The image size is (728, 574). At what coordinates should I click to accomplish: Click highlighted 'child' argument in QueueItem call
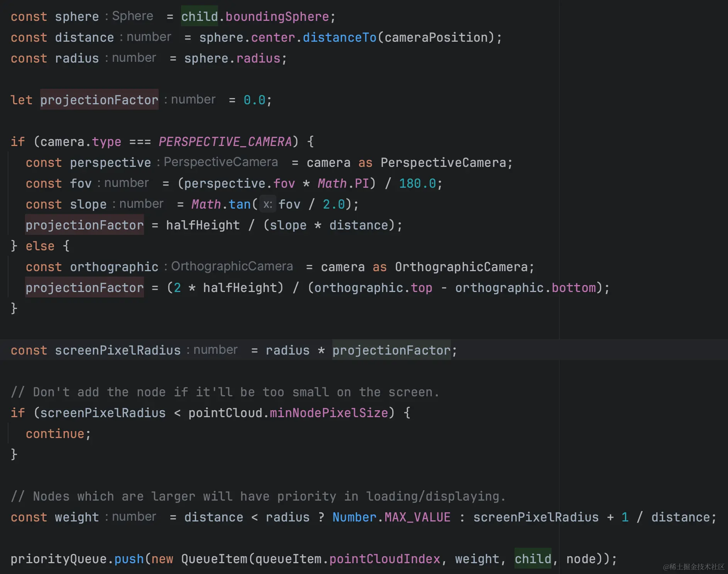tap(533, 559)
